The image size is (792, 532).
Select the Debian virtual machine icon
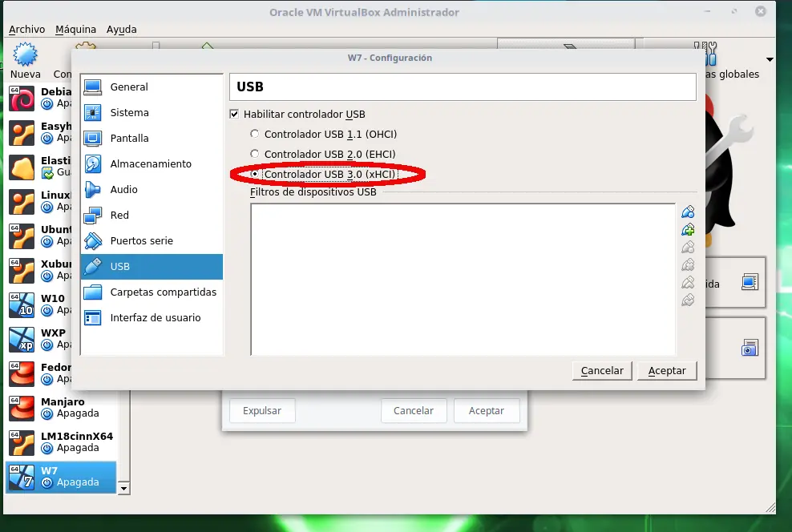[x=22, y=99]
